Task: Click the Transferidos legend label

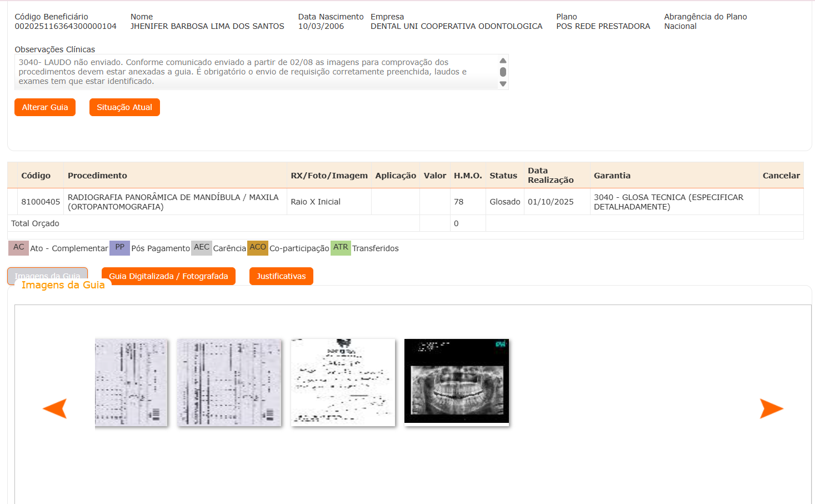Action: 376,248
